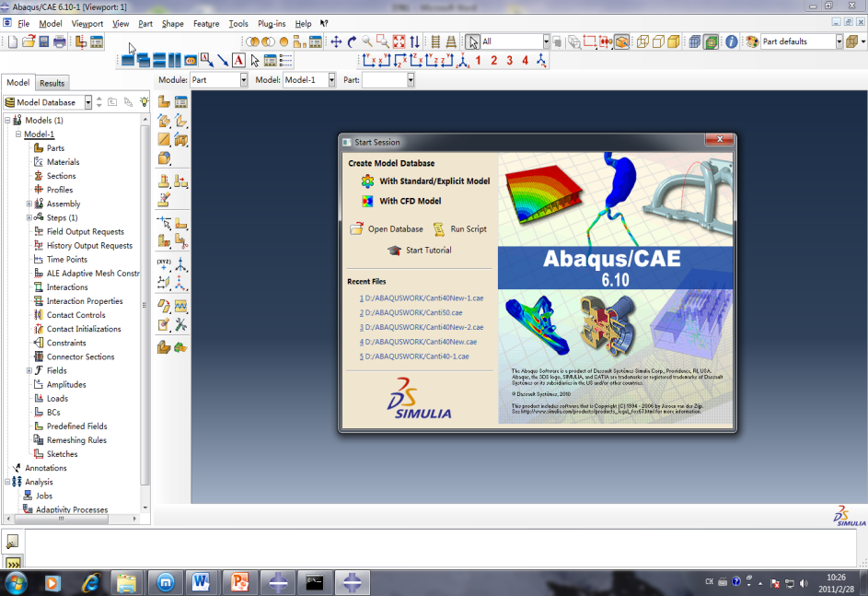Click the Create Arrow annotation icon
The height and width of the screenshot is (596, 868).
223,61
